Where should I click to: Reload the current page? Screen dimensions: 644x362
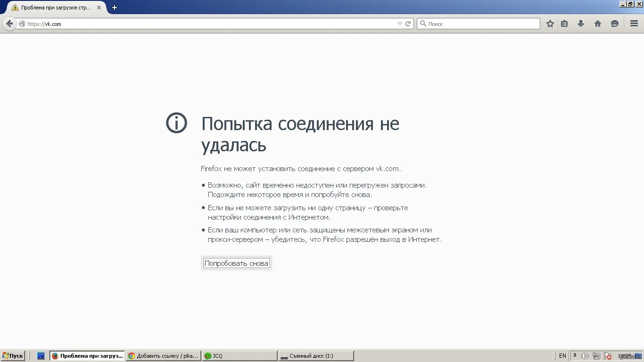coord(408,24)
